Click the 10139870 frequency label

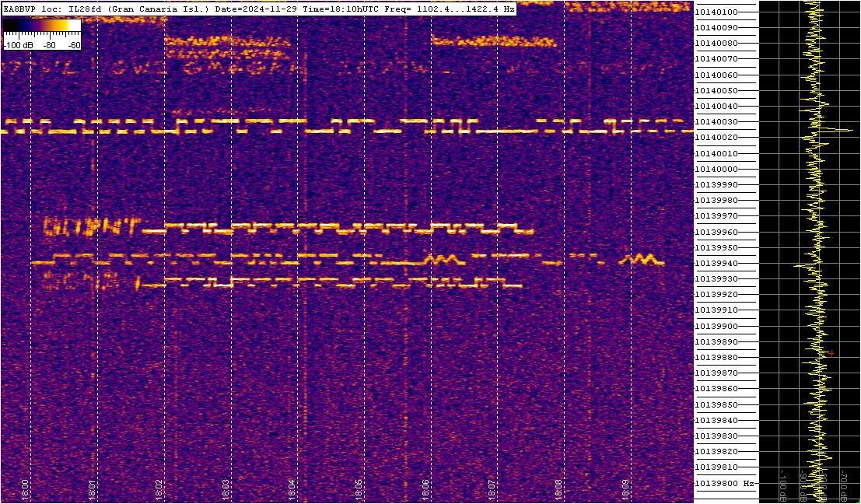pos(716,373)
